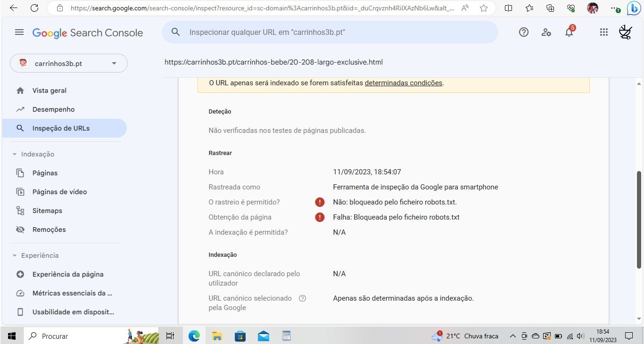Image resolution: width=644 pixels, height=344 pixels.
Task: Click error icon beside 'O rastreio é permitido?'
Action: pyautogui.click(x=320, y=202)
